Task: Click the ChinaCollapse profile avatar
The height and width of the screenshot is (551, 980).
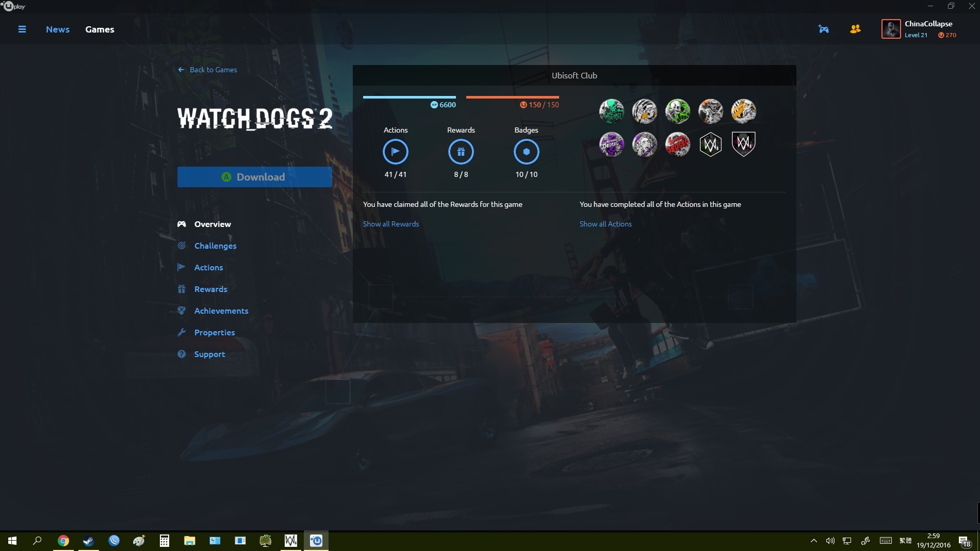Action: [x=891, y=29]
